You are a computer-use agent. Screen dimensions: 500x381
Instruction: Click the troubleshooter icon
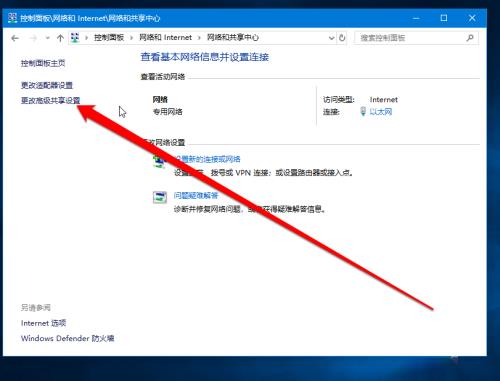[160, 197]
